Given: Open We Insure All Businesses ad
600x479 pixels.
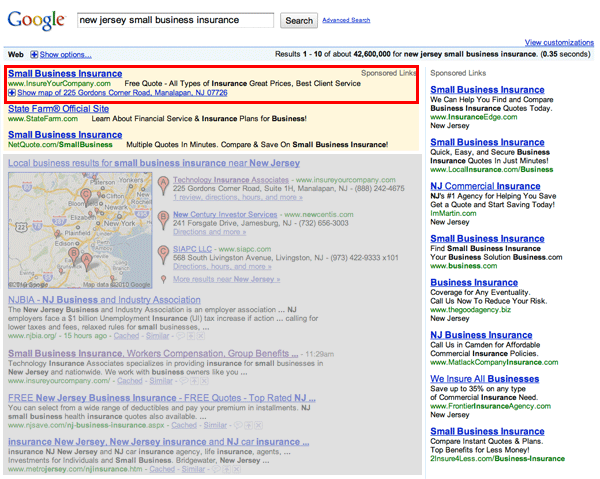Looking at the screenshot, I should tap(484, 379).
